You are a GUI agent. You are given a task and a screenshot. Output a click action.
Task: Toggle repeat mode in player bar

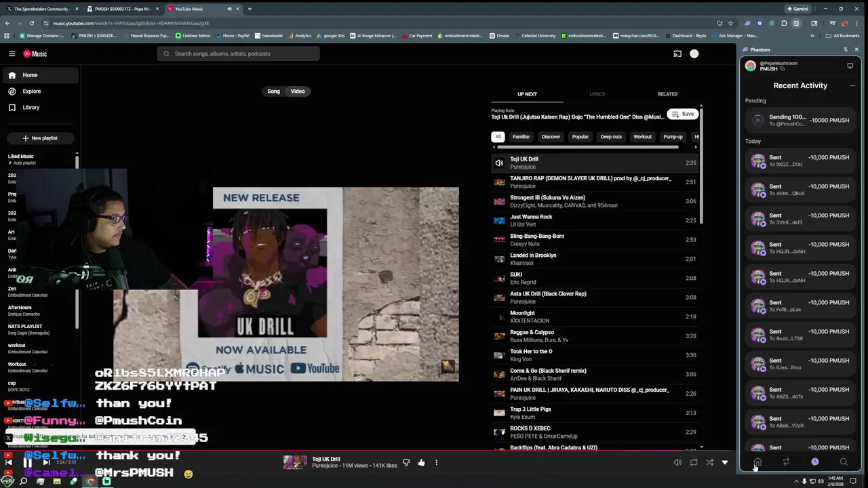(693, 462)
